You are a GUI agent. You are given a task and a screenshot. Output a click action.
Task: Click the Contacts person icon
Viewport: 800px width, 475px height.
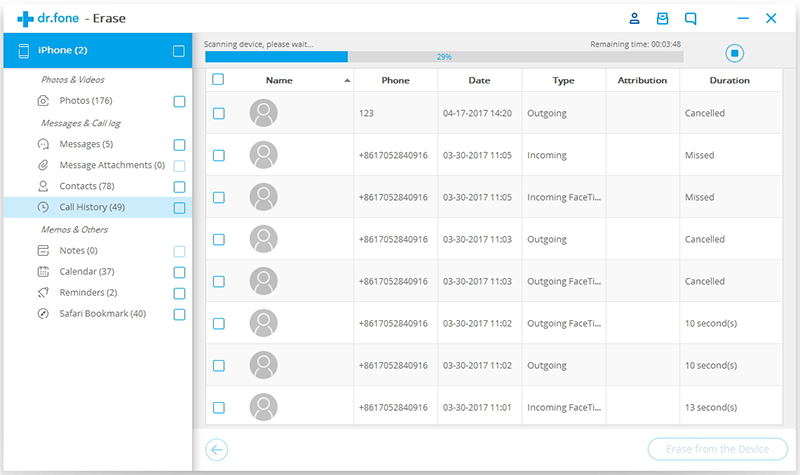(x=43, y=186)
